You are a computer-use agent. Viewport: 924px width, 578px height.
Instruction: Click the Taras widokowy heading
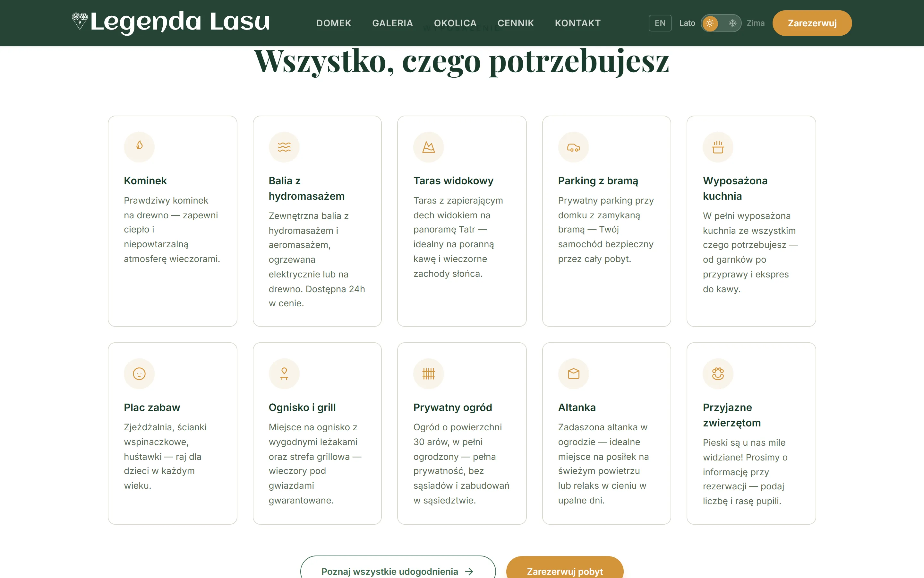point(453,181)
